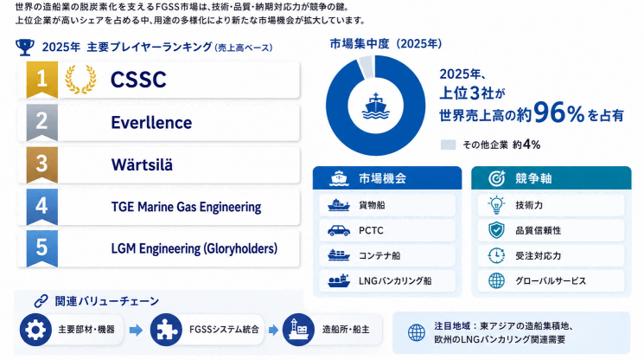Click the gear icon for 主要部材・機器
Image resolution: width=644 pixels, height=360 pixels.
pyautogui.click(x=35, y=330)
